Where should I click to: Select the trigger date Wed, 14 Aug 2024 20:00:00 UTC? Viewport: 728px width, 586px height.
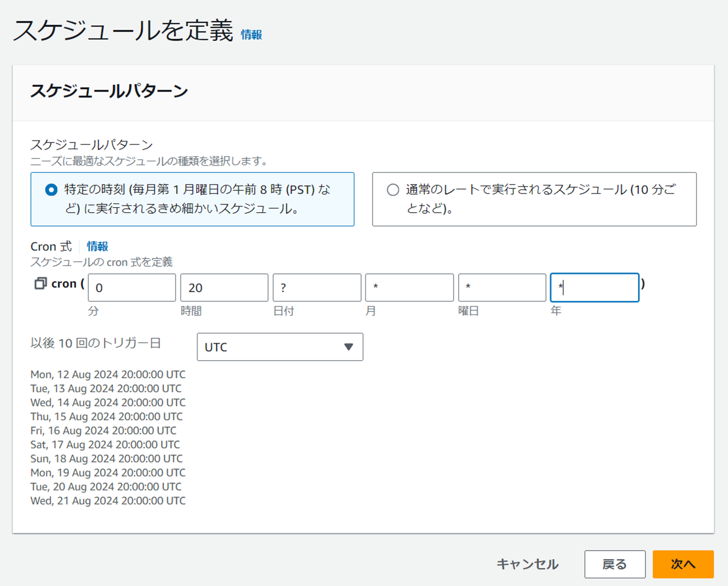pos(108,403)
